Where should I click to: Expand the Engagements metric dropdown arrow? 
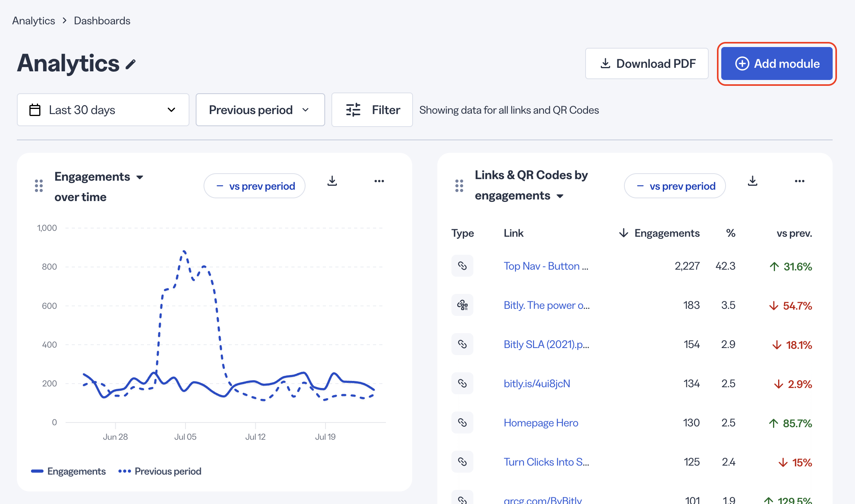point(140,177)
